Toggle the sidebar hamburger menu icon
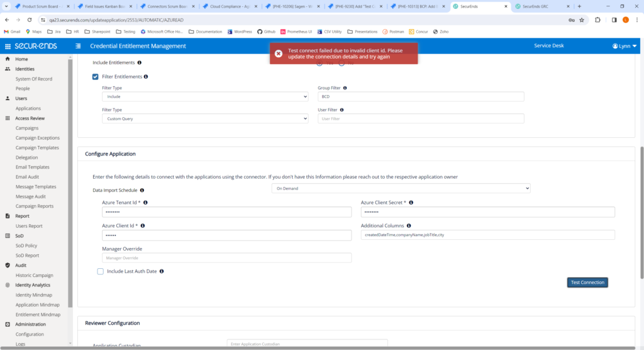The image size is (644, 350). 78,46
